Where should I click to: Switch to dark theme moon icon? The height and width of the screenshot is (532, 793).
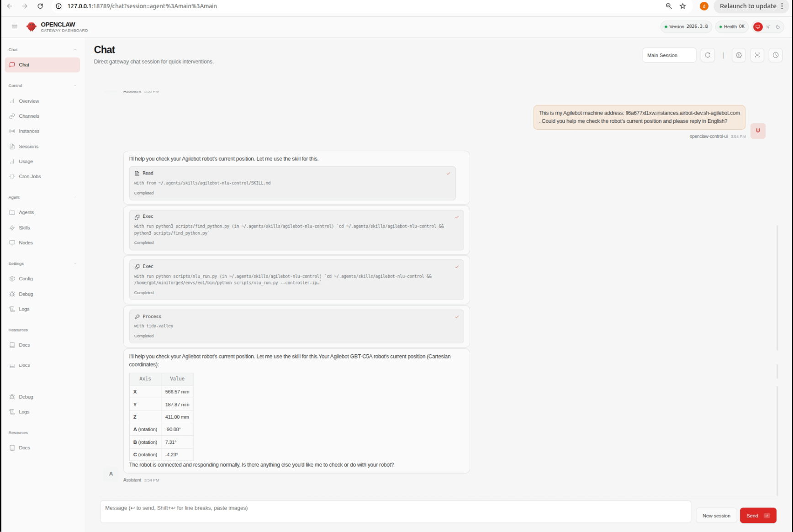[778, 27]
